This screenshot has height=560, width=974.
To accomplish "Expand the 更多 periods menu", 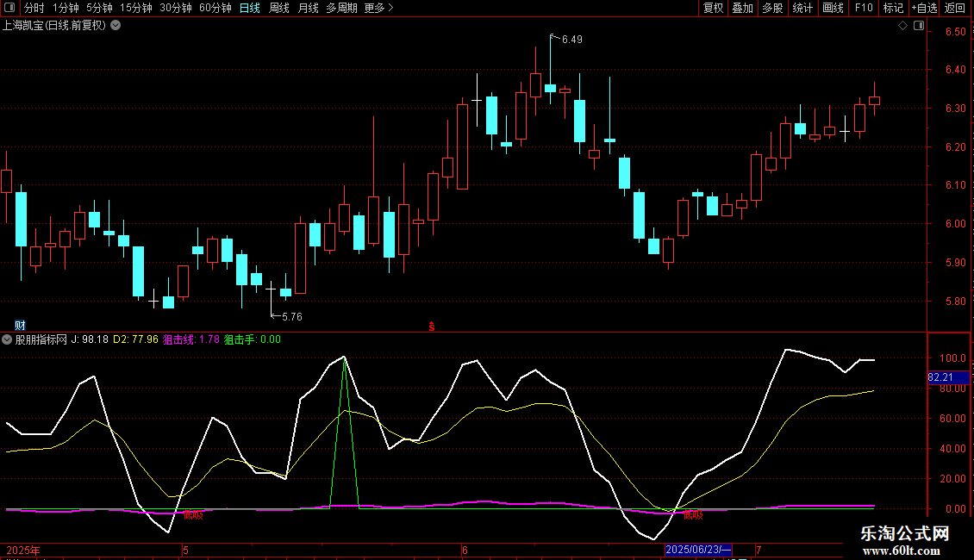I will pos(378,8).
